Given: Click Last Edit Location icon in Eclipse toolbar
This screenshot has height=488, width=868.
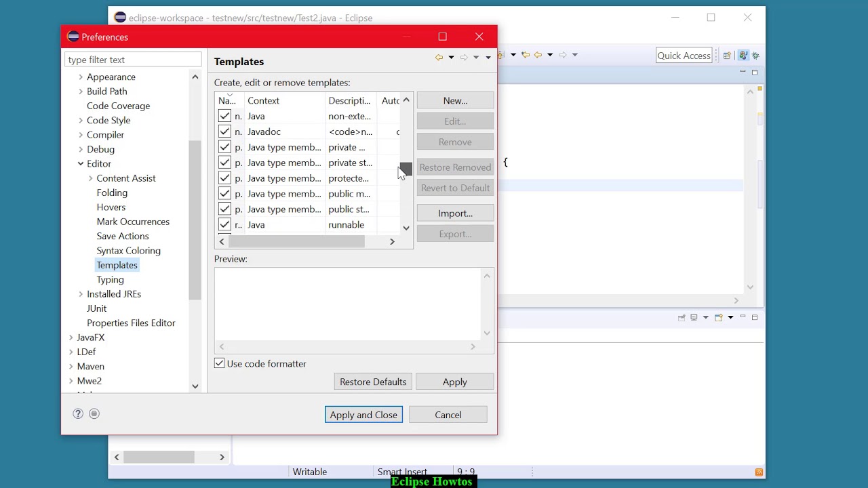Looking at the screenshot, I should [525, 55].
